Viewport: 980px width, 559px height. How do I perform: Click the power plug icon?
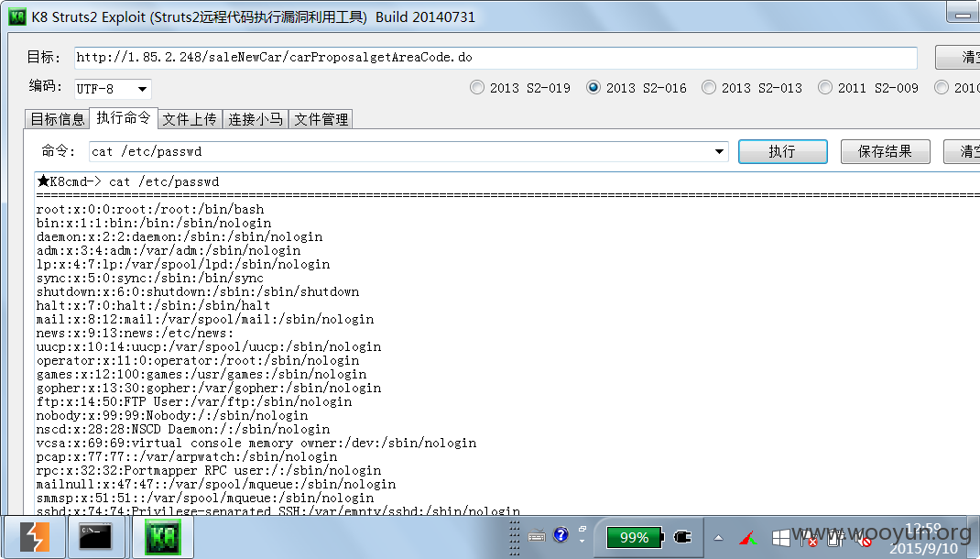pyautogui.click(x=682, y=537)
